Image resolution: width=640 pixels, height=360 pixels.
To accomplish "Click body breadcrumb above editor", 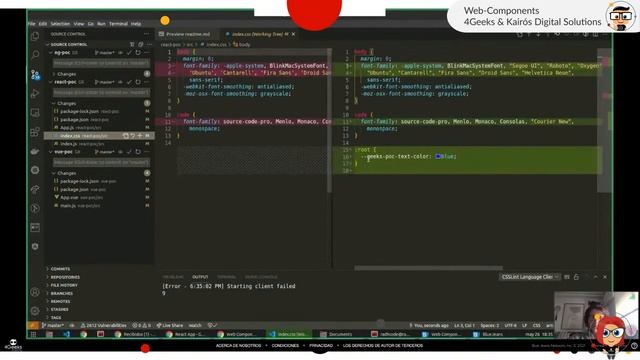I will click(242, 44).
